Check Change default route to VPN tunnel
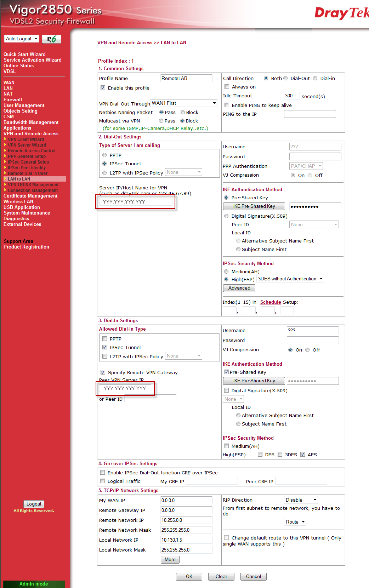369x588 pixels. [x=227, y=538]
